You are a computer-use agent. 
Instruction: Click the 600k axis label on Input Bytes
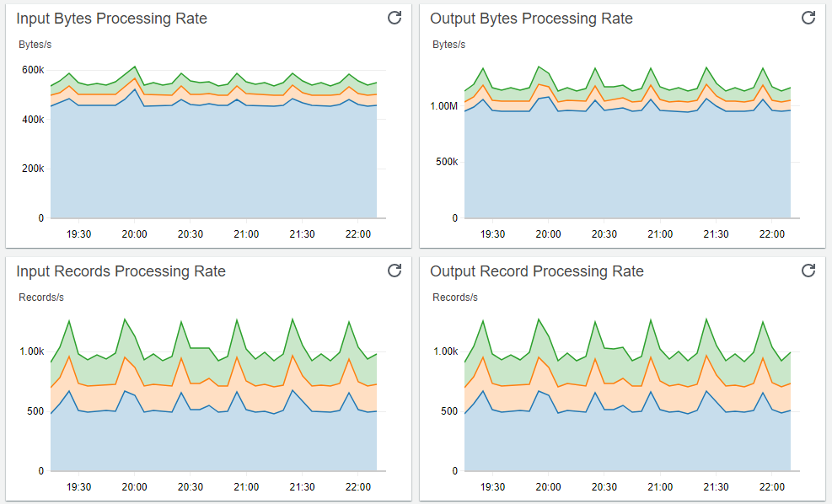(33, 70)
